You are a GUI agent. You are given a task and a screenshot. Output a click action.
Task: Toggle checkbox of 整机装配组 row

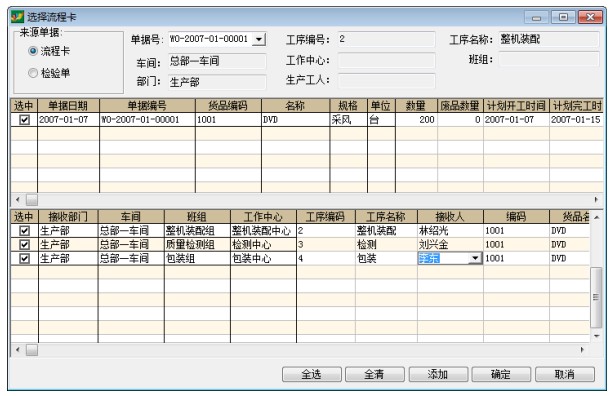[24, 231]
